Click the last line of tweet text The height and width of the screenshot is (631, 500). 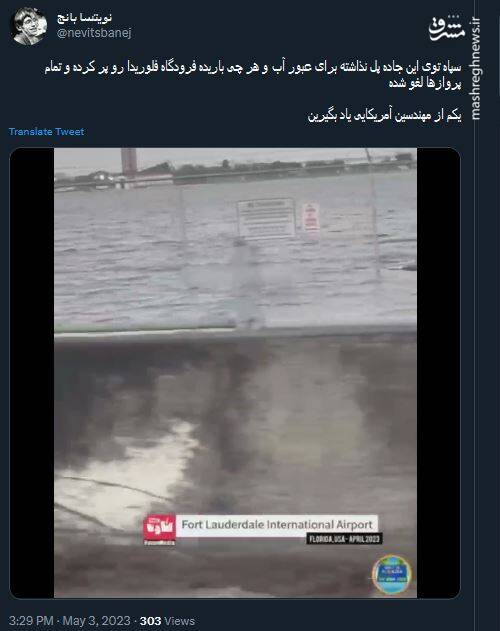point(384,116)
